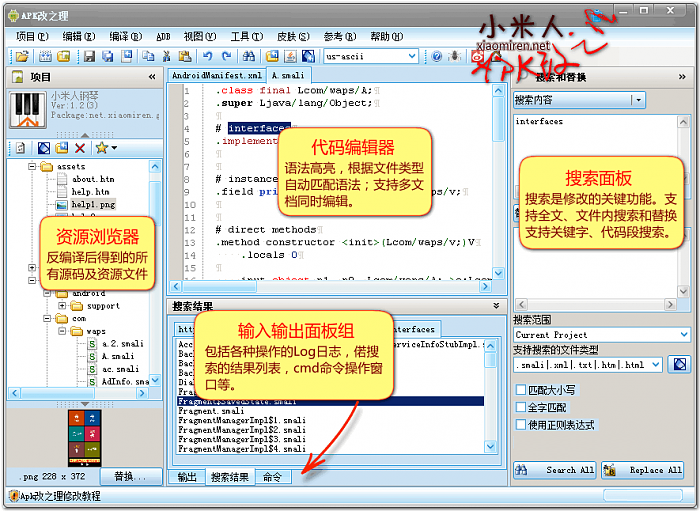Undo the last edit
The height and width of the screenshot is (511, 700).
click(208, 56)
